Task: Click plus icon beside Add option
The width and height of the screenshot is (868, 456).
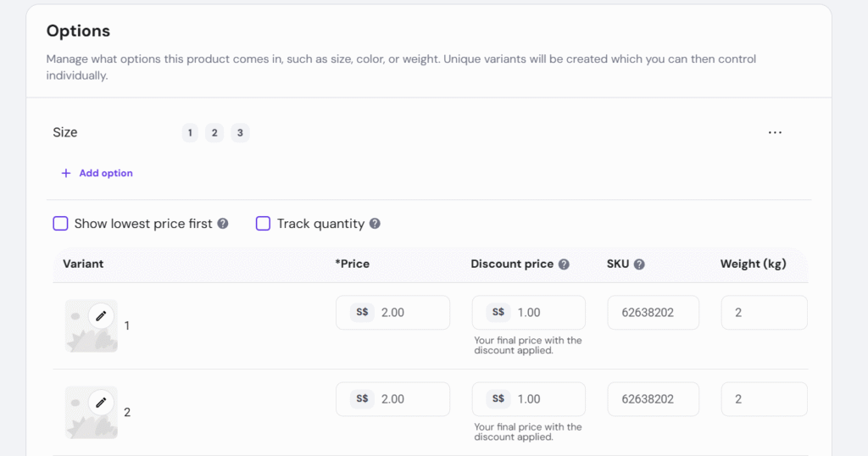Action: (66, 173)
